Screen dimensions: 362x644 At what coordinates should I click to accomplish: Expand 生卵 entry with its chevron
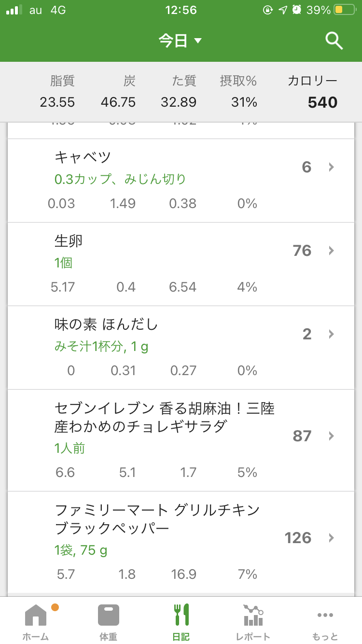tap(331, 251)
